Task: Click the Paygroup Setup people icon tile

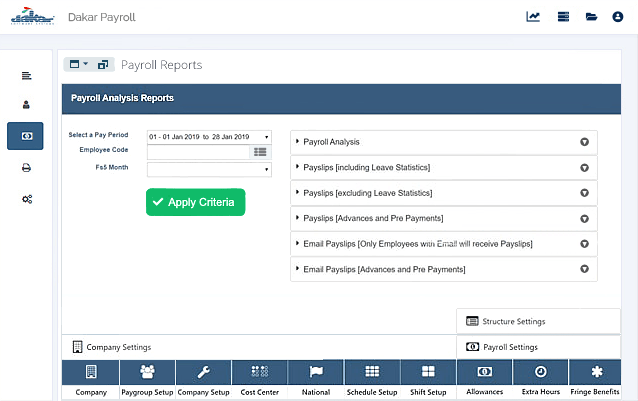Action: click(147, 372)
